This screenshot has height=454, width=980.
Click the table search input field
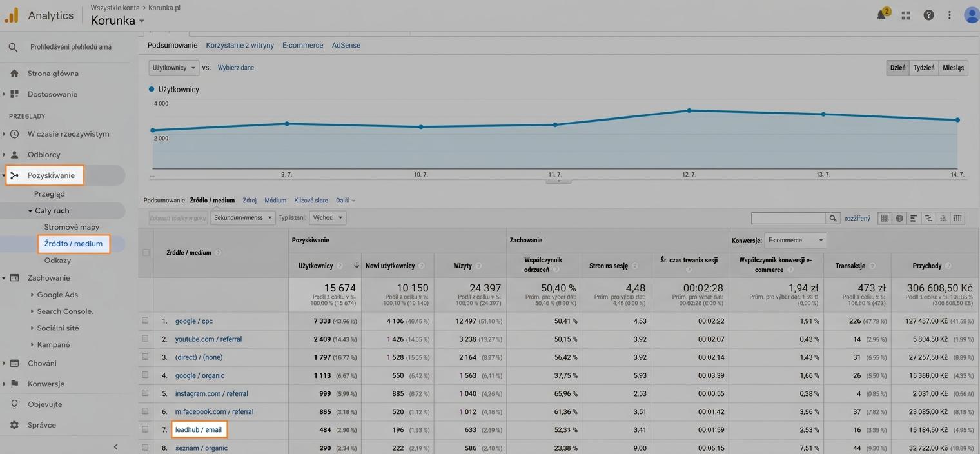coord(789,218)
